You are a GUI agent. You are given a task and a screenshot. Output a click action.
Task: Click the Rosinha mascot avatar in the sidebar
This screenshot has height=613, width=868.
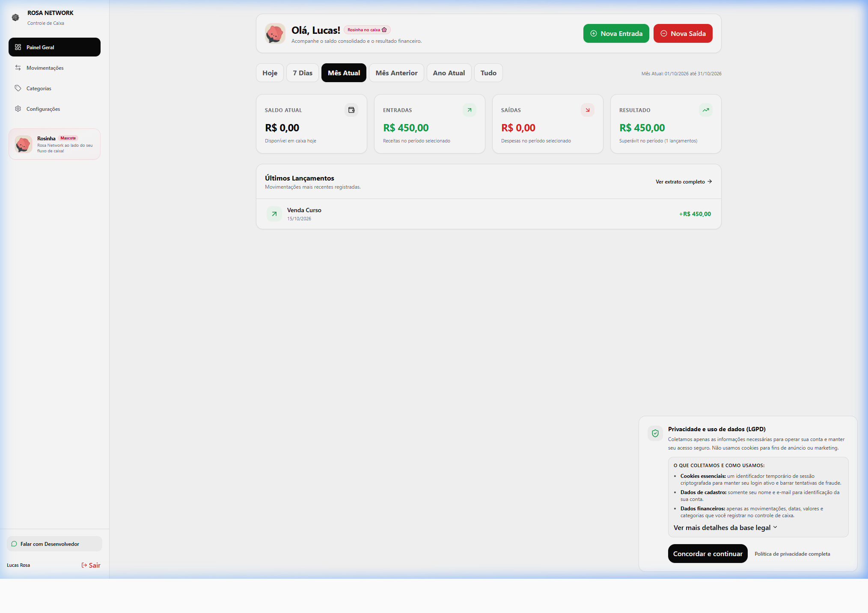pyautogui.click(x=24, y=144)
